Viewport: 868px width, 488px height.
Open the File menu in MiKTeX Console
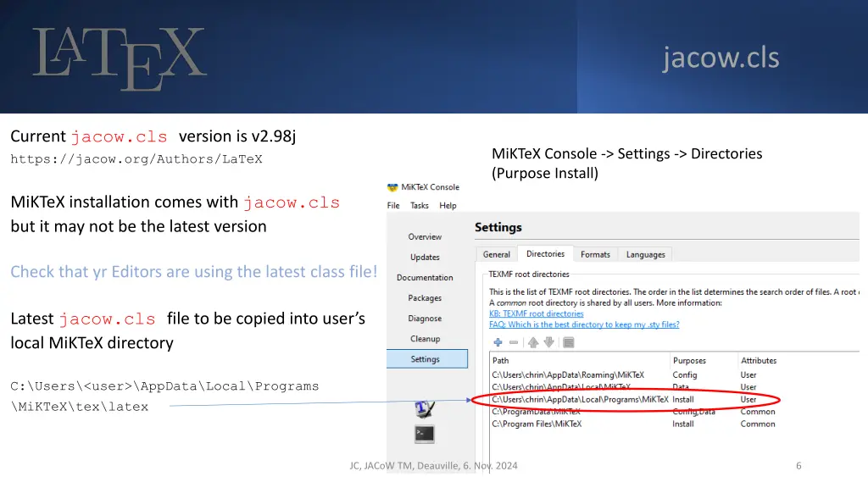click(x=393, y=205)
